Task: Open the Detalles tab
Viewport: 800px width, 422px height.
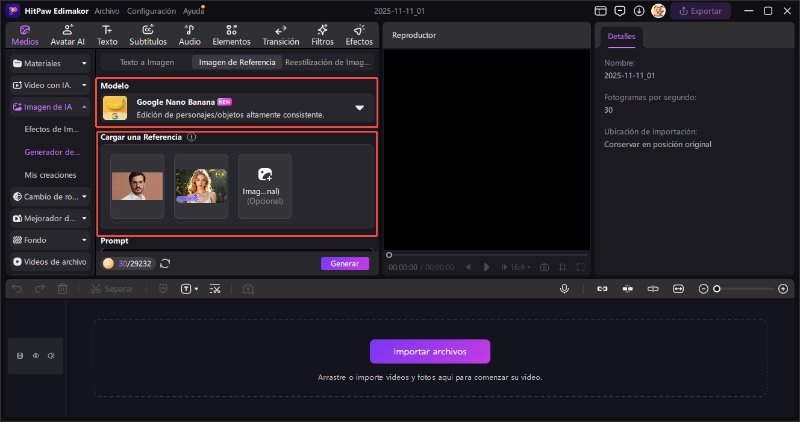Action: tap(621, 36)
